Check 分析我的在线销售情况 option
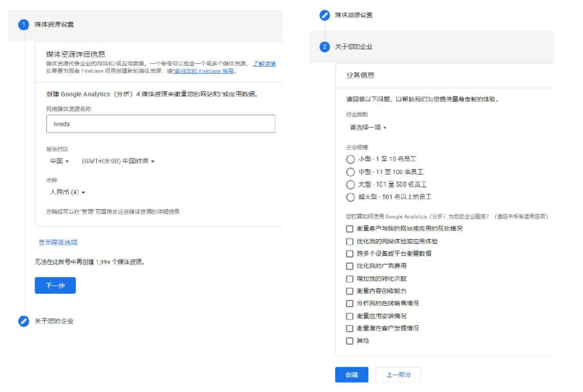This screenshot has height=392, width=583. click(349, 304)
